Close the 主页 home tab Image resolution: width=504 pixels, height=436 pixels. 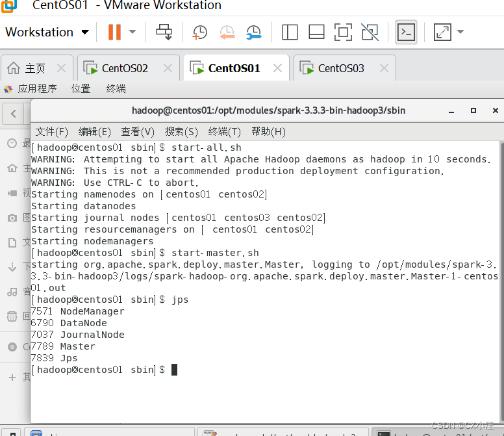[x=61, y=68]
